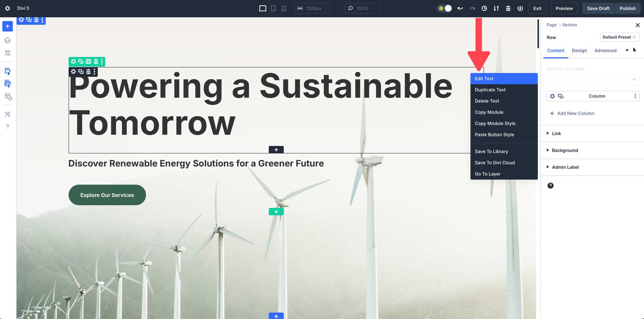Screen dimensions: 644x319
Task: Switch to phone view icon
Action: point(284,8)
